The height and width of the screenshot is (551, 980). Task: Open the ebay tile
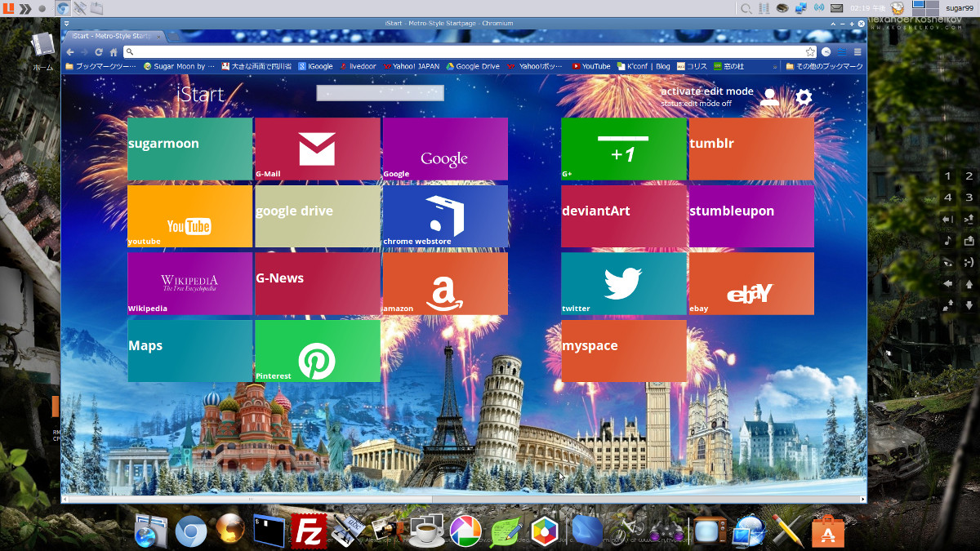pyautogui.click(x=751, y=283)
